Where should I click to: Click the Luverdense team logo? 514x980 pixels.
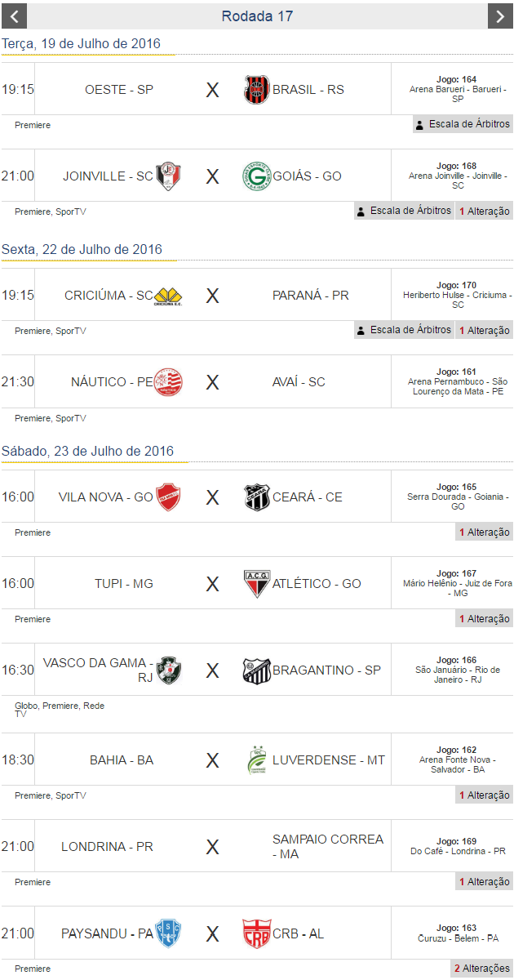point(256,760)
